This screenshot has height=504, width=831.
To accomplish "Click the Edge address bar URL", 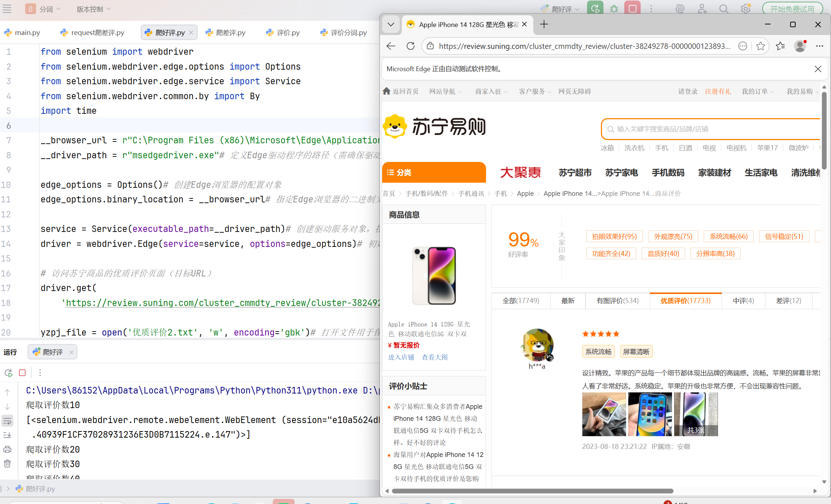I will (585, 46).
